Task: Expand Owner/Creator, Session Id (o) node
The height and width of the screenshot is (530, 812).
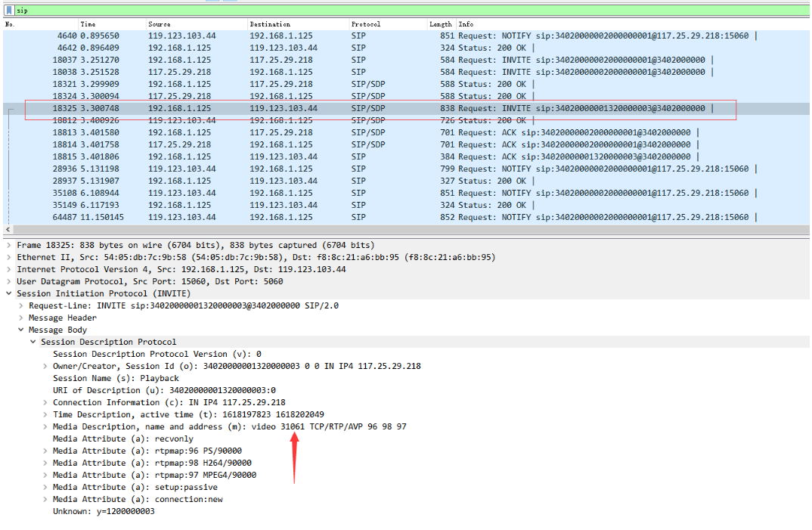Action: point(45,366)
